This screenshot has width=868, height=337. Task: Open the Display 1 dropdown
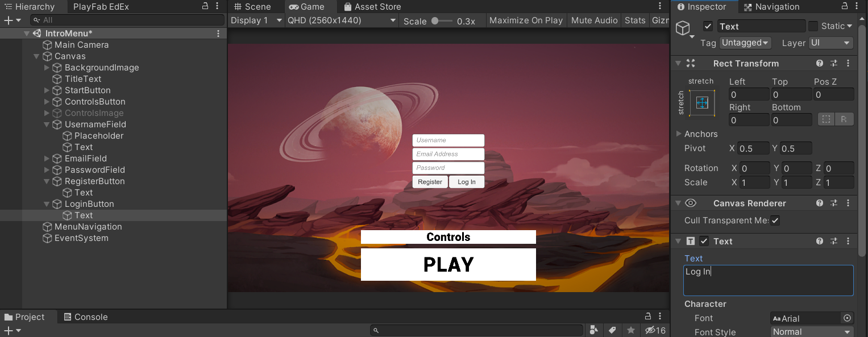(x=257, y=20)
